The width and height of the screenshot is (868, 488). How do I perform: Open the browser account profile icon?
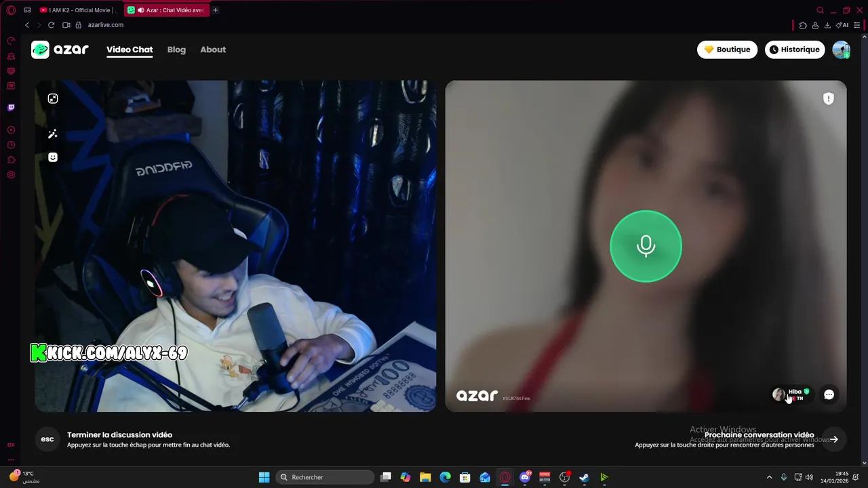tap(815, 25)
